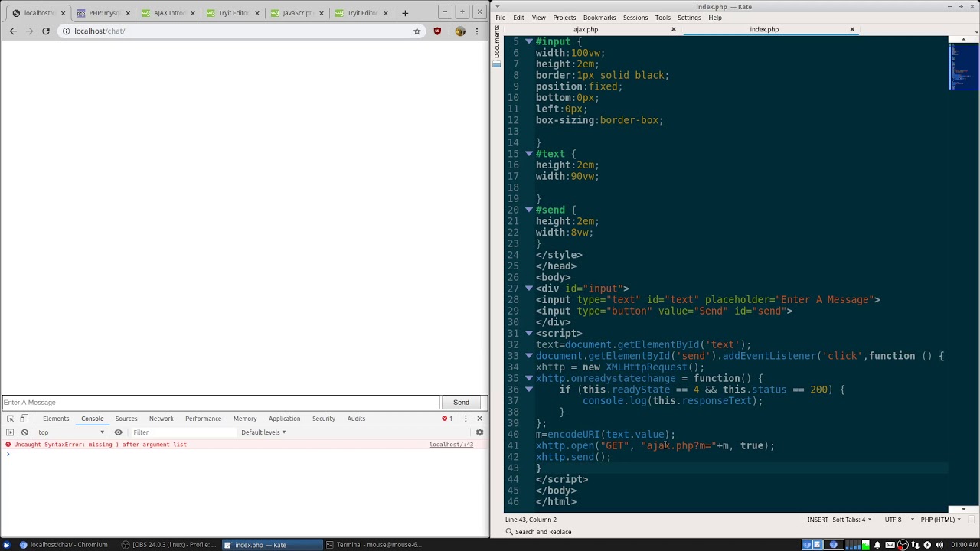
Task: Close the DevTools panel
Action: pos(480,419)
